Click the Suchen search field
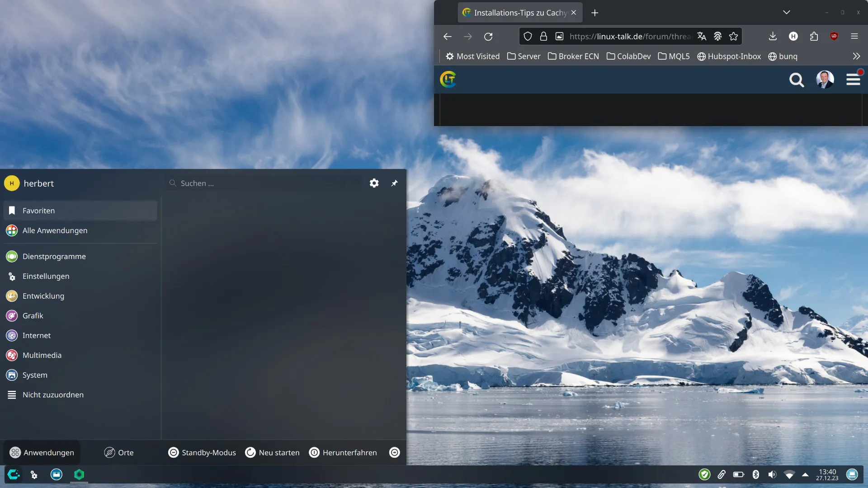This screenshot has width=868, height=488. [267, 183]
